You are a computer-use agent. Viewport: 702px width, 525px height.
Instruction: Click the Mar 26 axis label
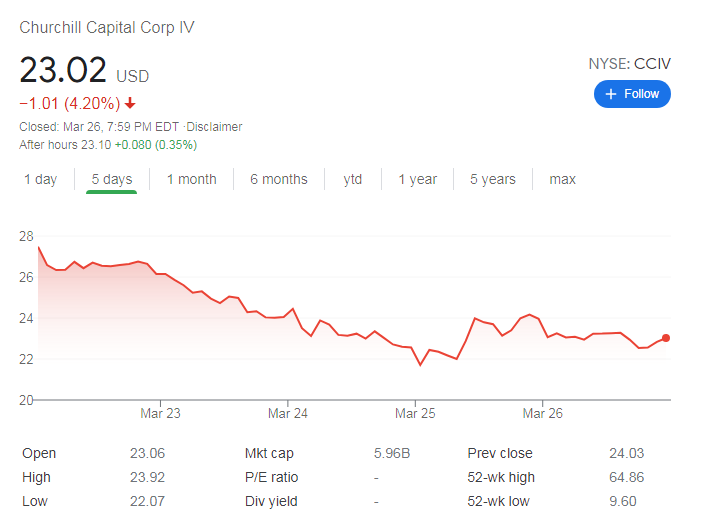(x=543, y=413)
